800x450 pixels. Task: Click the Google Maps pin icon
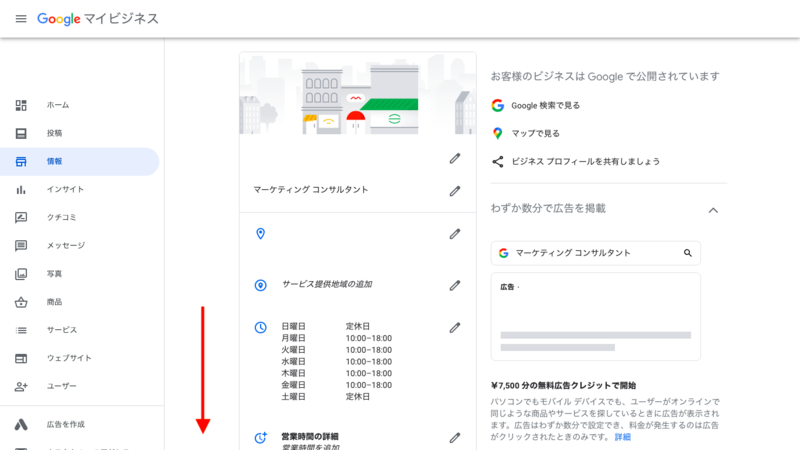(x=497, y=133)
